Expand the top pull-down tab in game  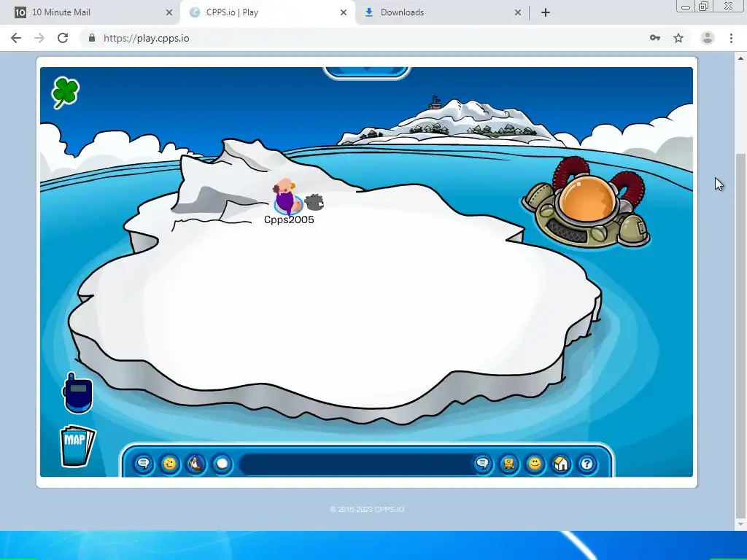366,72
